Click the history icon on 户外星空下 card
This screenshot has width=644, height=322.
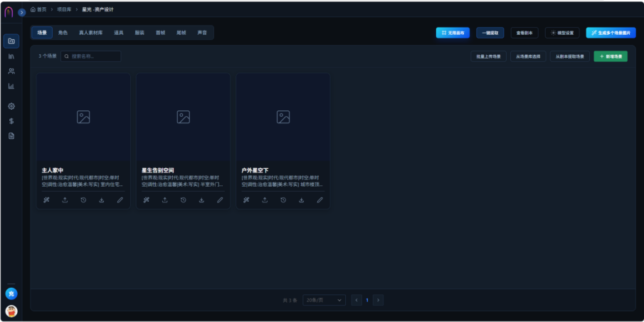(x=283, y=200)
